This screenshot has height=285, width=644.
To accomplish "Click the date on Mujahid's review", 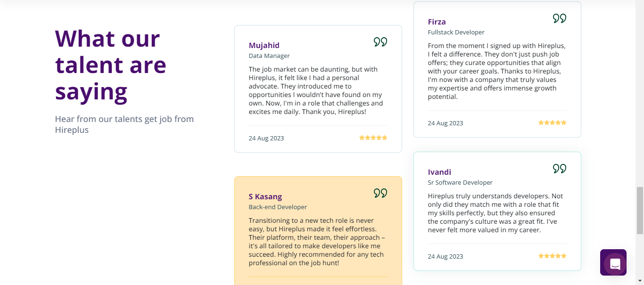I will [266, 138].
